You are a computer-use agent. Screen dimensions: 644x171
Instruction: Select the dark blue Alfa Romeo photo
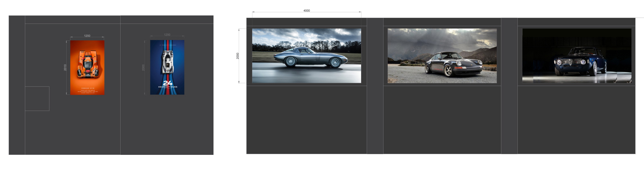click(x=577, y=56)
